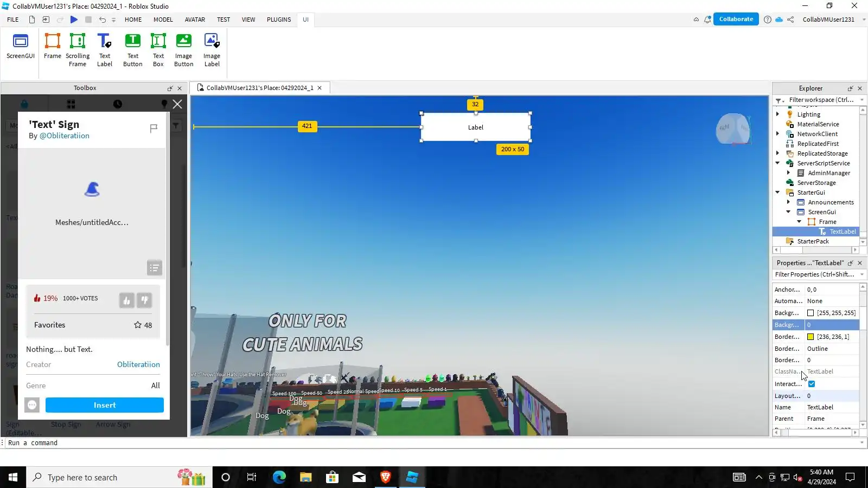
Task: Click the BackgroundColor3 white swatch
Action: pyautogui.click(x=810, y=313)
